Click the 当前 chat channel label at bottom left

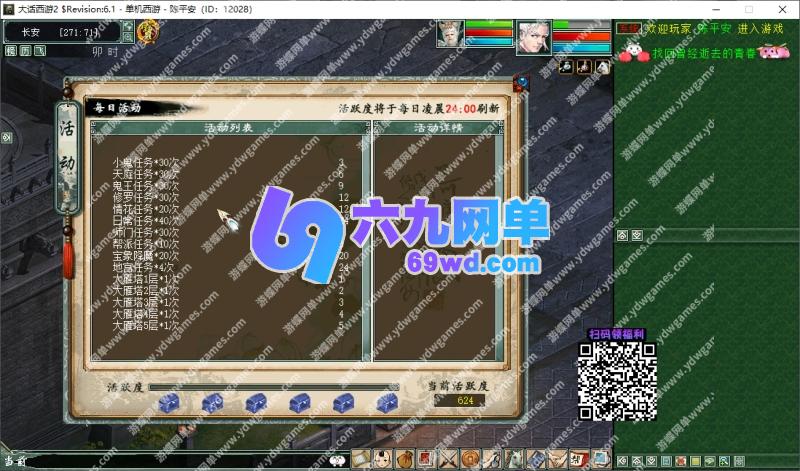pyautogui.click(x=15, y=461)
